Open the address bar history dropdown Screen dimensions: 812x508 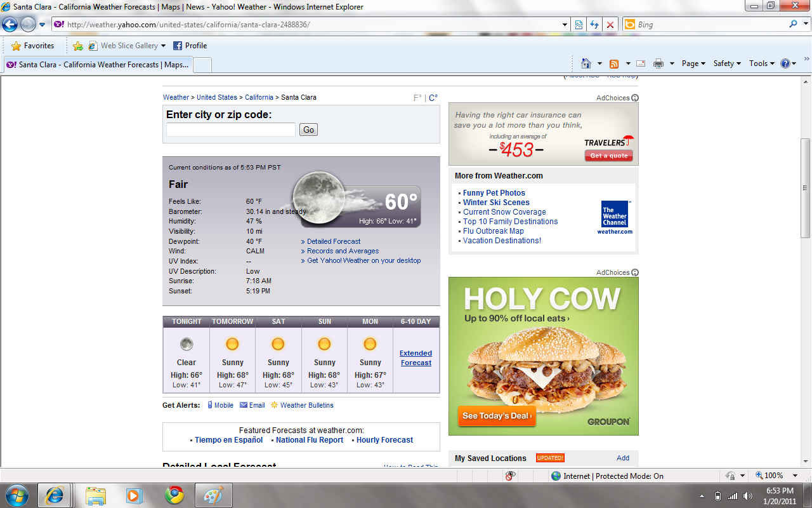pyautogui.click(x=565, y=25)
